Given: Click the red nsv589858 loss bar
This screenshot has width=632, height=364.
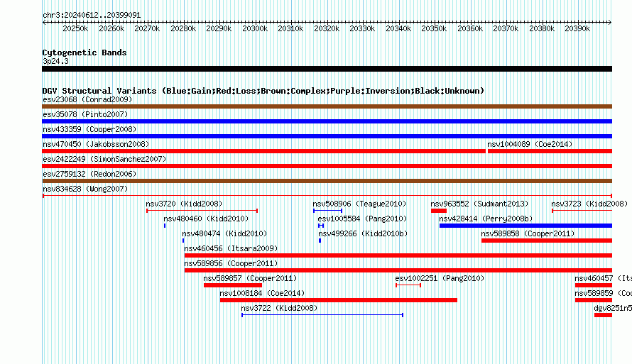Looking at the screenshot, I should coord(547,241).
